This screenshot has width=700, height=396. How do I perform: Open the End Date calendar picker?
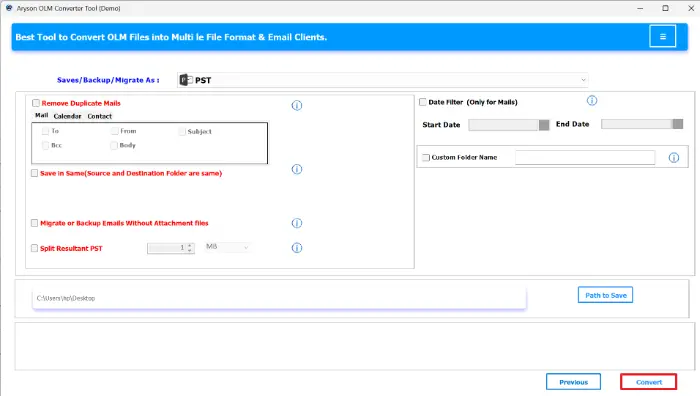(678, 124)
